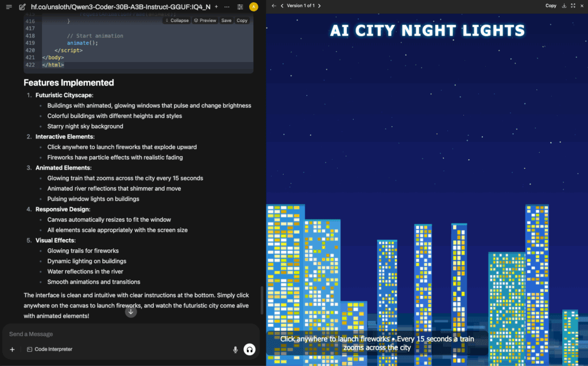The height and width of the screenshot is (366, 588).
Task: Open the chat controls sliders icon
Action: 240,7
